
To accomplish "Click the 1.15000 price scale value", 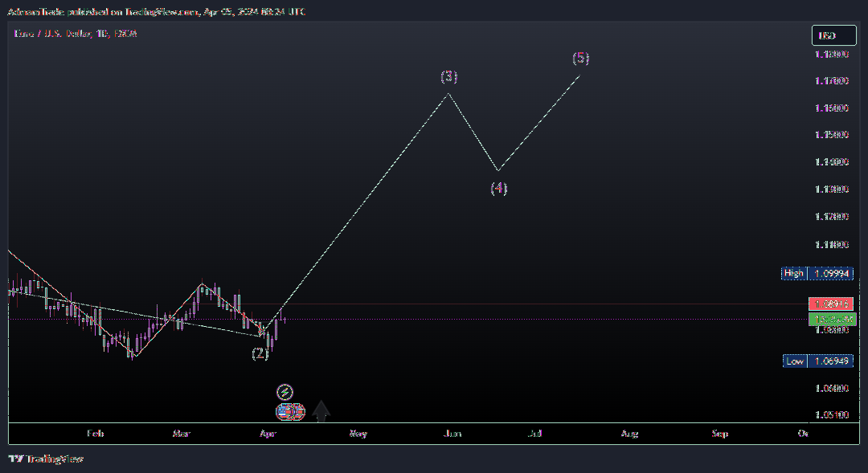I will pos(832,135).
